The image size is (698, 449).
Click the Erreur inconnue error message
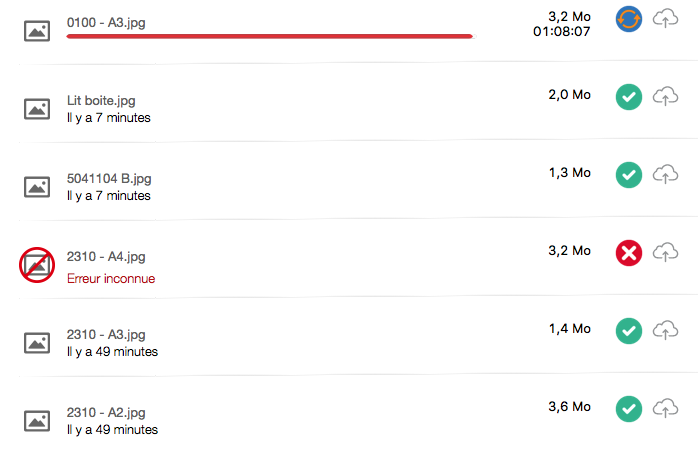click(x=111, y=278)
